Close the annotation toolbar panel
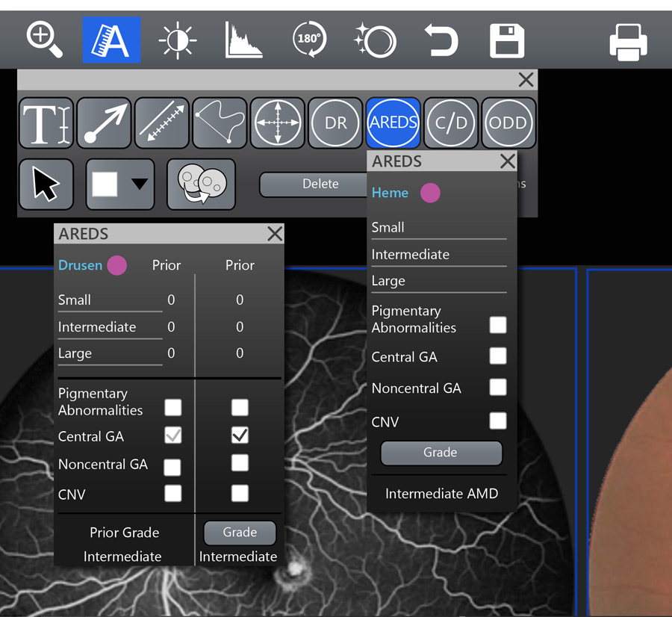Screen dimensions: 672x617 click(526, 80)
